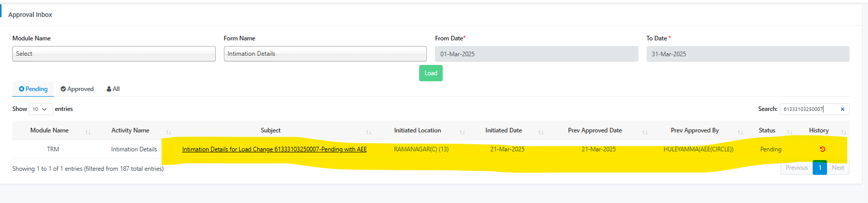Sort by Prev Approved Date column arrows
The height and width of the screenshot is (203, 868).
coord(645,132)
